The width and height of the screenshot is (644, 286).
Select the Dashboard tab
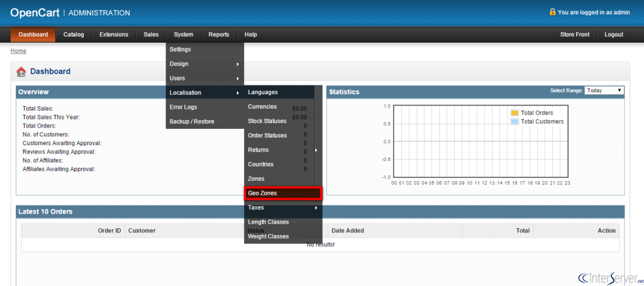click(33, 35)
